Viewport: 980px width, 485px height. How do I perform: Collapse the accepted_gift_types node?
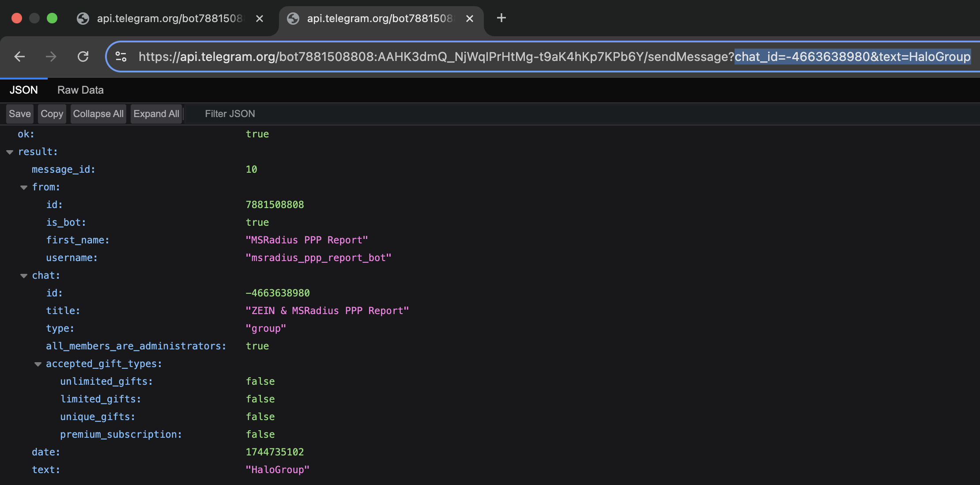click(x=38, y=364)
